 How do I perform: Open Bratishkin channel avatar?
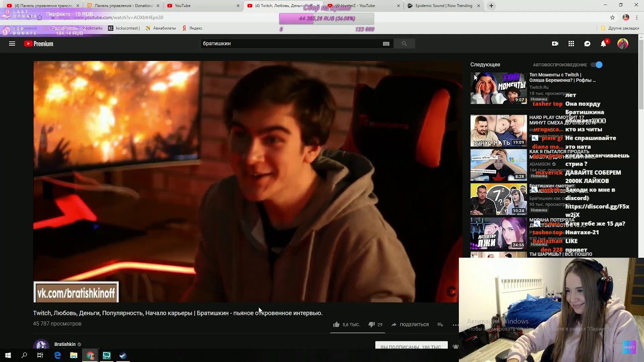42,346
